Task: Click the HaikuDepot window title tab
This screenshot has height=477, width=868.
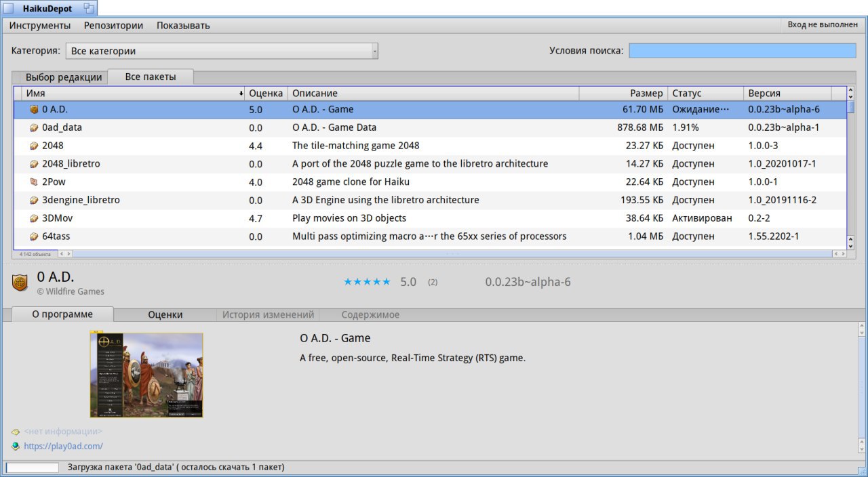Action: (x=47, y=8)
